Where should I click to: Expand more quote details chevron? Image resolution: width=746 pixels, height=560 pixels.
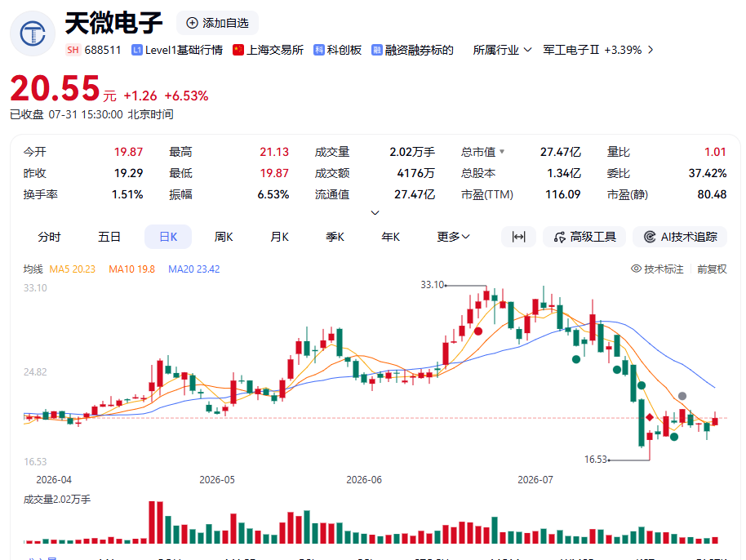pos(375,213)
